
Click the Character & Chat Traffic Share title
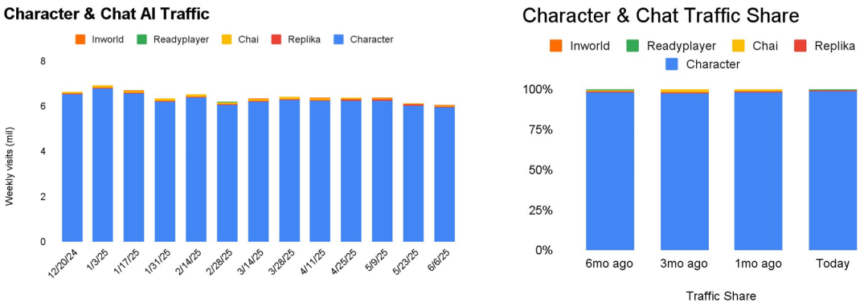tap(661, 16)
